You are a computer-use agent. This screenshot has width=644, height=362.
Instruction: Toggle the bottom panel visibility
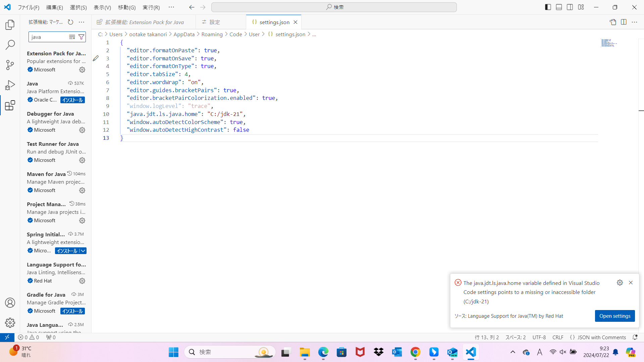(x=559, y=7)
